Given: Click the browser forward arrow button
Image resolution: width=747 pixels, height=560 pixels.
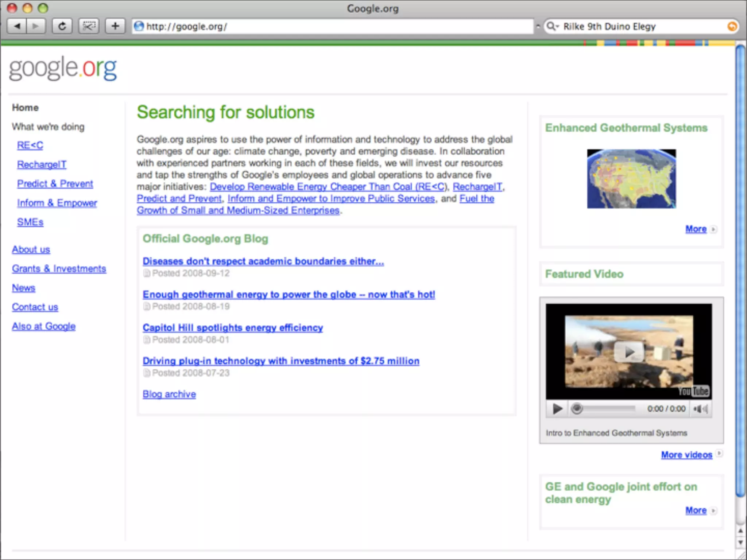Looking at the screenshot, I should point(35,26).
